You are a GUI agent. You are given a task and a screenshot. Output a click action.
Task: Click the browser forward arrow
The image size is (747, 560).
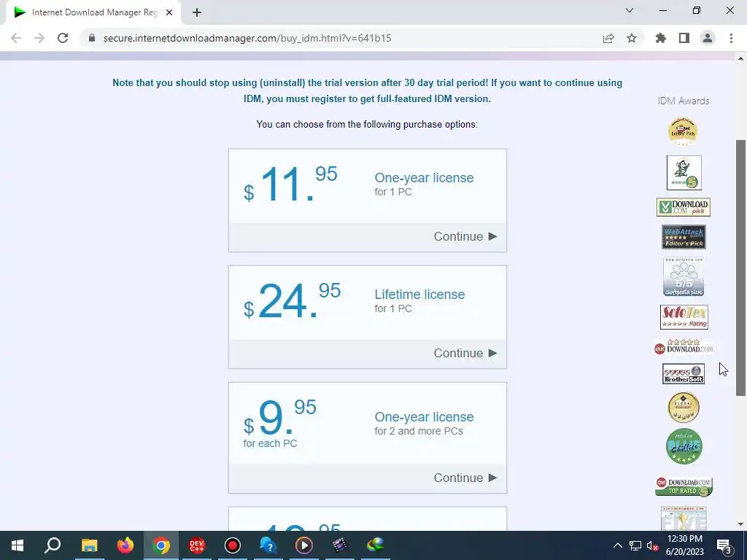[x=39, y=38]
